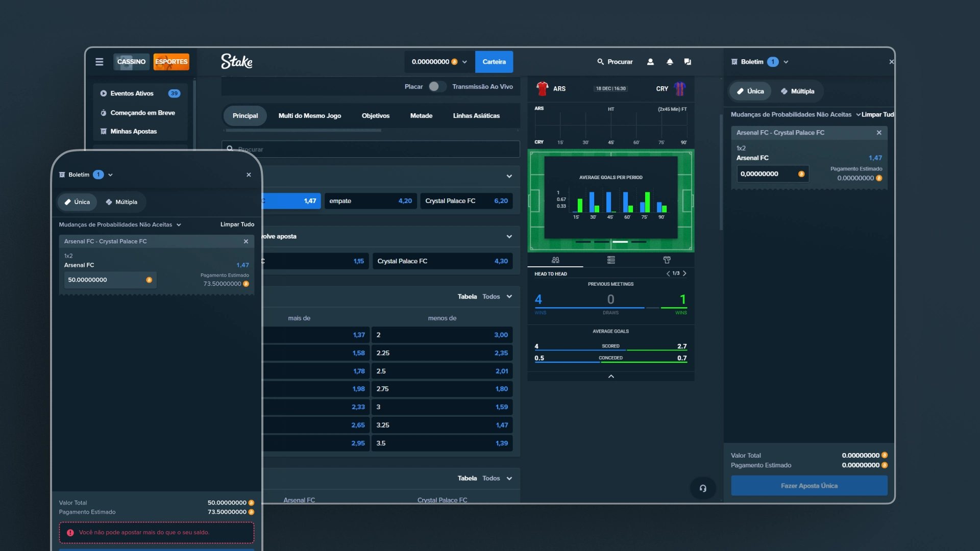Collapse match stats widget with up chevron
The height and width of the screenshot is (551, 980).
611,376
